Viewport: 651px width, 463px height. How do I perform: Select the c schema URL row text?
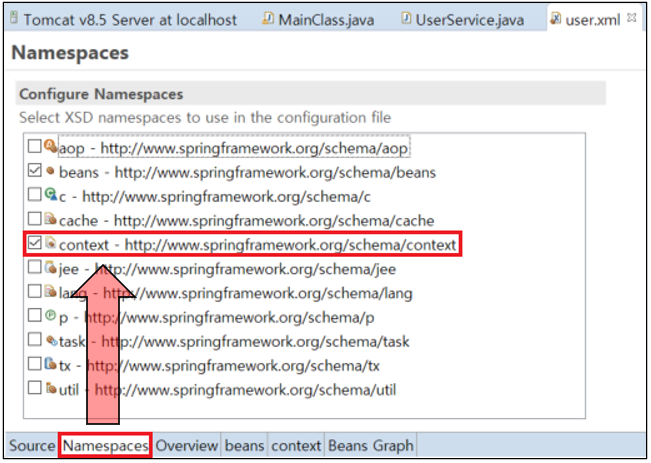[x=215, y=196]
